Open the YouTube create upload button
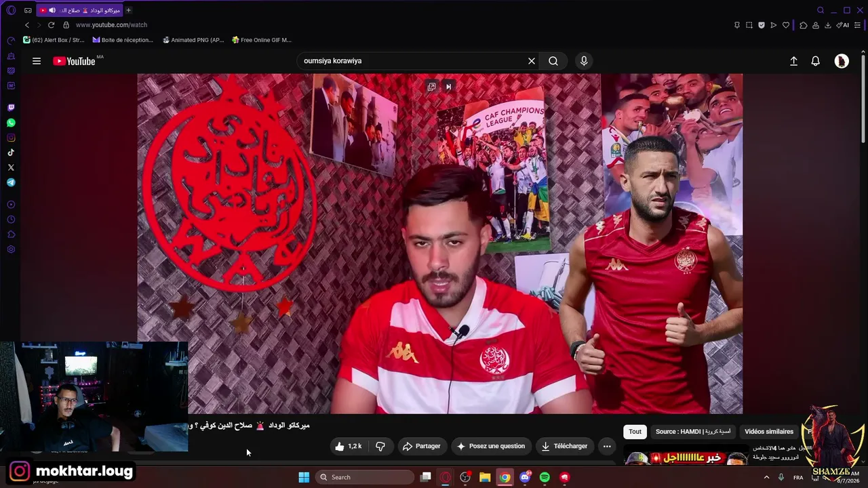Image resolution: width=868 pixels, height=488 pixels. coord(793,61)
